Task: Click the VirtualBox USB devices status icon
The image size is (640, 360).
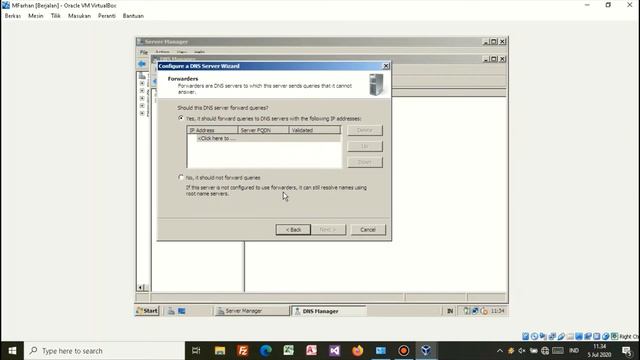Action: 561,336
